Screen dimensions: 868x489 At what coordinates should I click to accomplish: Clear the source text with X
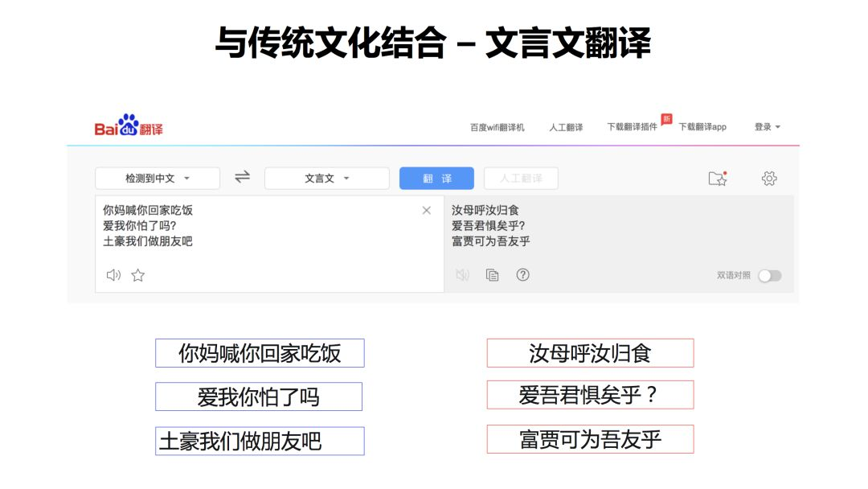coord(426,211)
